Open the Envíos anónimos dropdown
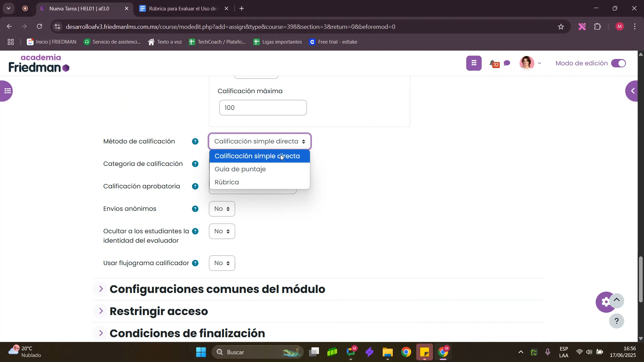 pyautogui.click(x=222, y=209)
